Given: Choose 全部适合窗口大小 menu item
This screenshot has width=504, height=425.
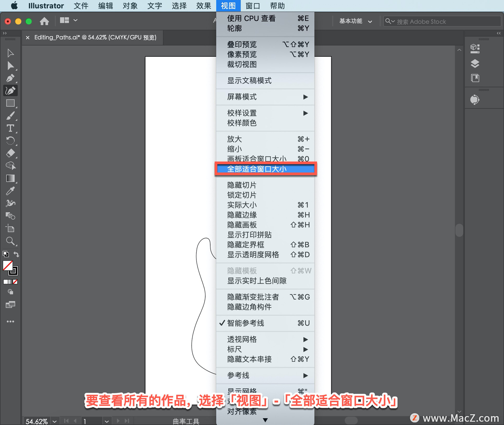Looking at the screenshot, I should point(265,169).
